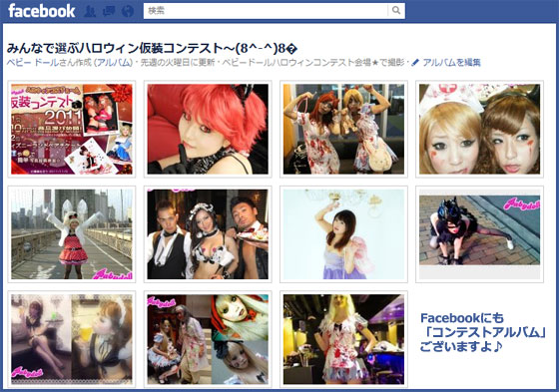Open the two bloody-dress zombies thumbnail
The height and width of the screenshot is (392, 559).
343,129
